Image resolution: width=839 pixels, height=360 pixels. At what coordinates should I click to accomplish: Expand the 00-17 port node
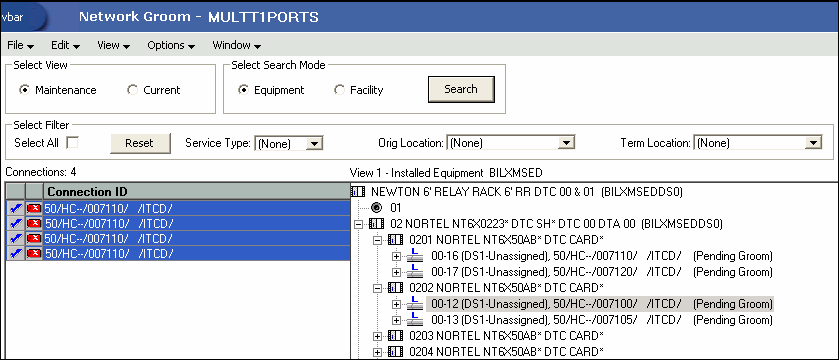click(396, 272)
